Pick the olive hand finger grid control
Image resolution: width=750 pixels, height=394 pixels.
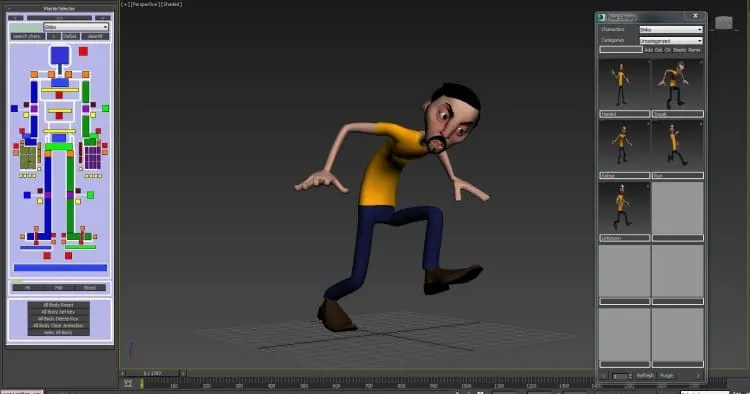pyautogui.click(x=28, y=158)
